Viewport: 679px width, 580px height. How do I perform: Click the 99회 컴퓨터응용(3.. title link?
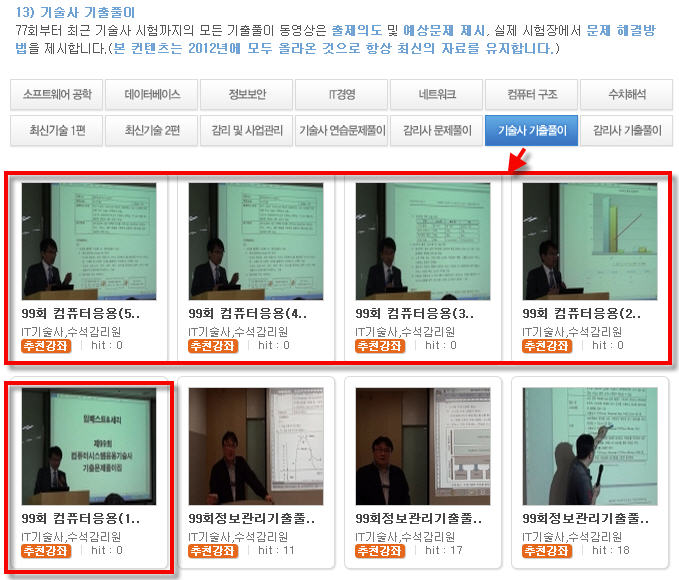pyautogui.click(x=414, y=314)
